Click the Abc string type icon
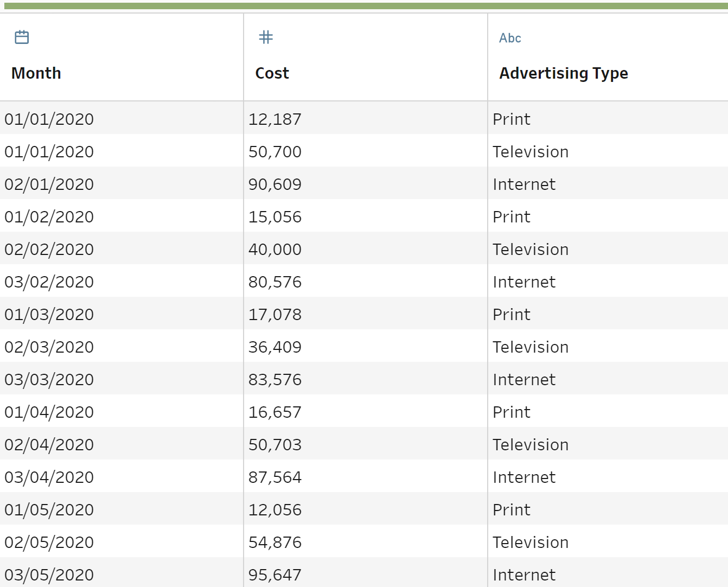This screenshot has width=728, height=587. coord(510,38)
